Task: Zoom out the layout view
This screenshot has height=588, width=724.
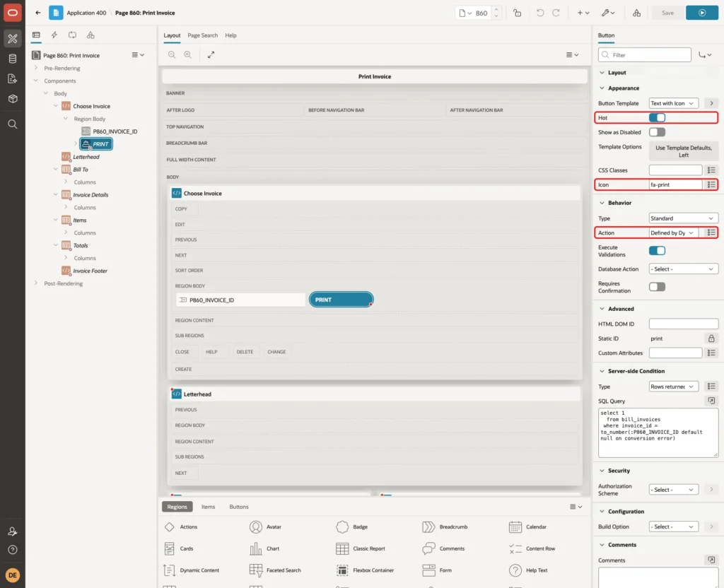Action: (172, 54)
